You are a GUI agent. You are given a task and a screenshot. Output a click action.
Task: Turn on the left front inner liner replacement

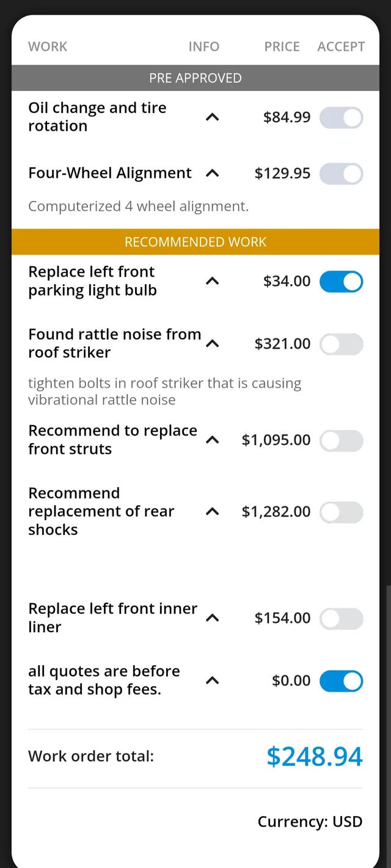click(341, 618)
